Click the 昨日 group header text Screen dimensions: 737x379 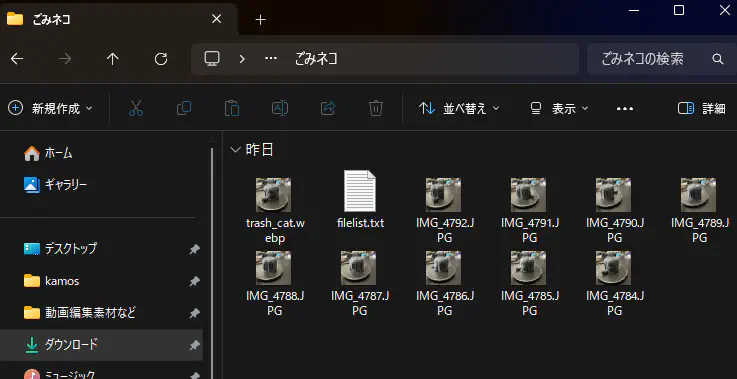point(259,150)
